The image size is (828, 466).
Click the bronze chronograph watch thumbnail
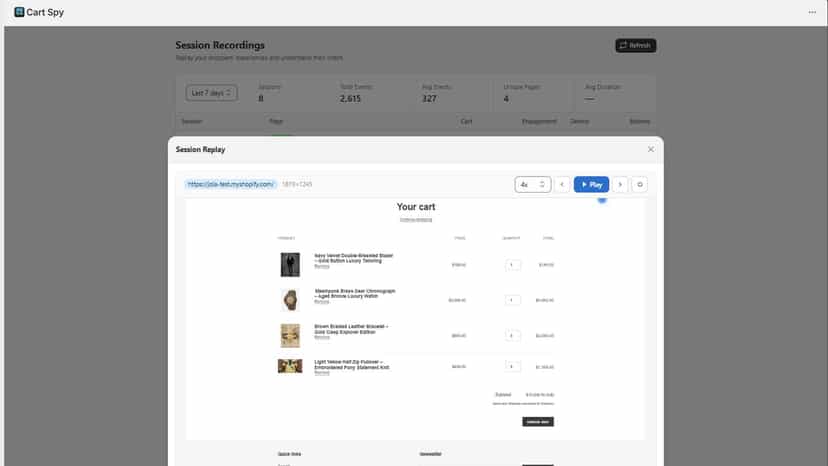[x=290, y=300]
